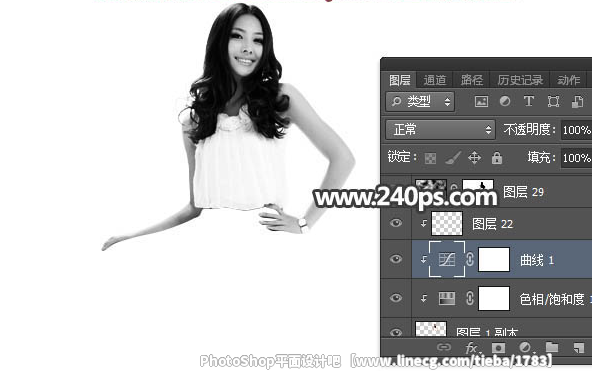Select the 图层 1 副本 thumbnail
This screenshot has height=380, width=608.
431,329
